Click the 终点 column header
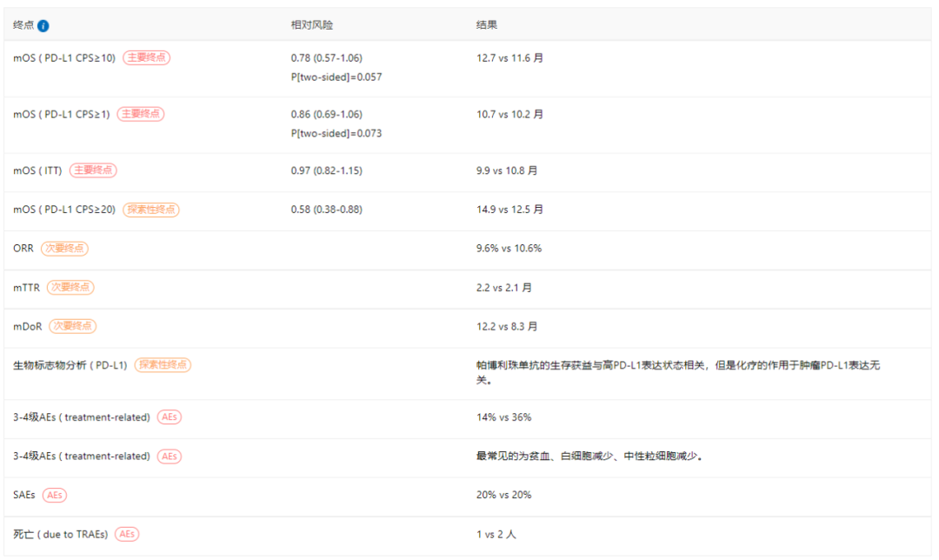The width and height of the screenshot is (939, 560). pyautogui.click(x=23, y=25)
